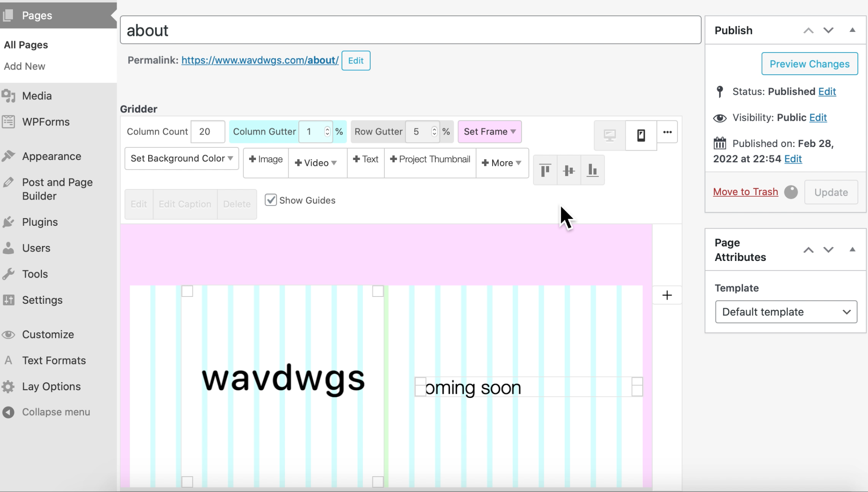Switch to the phone layout view icon
This screenshot has width=868, height=492.
click(641, 135)
